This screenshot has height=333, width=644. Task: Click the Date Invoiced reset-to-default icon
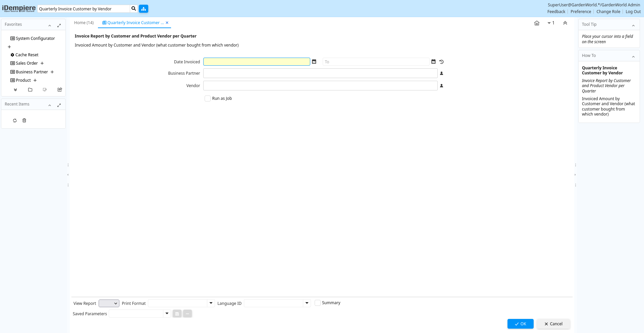tap(441, 62)
